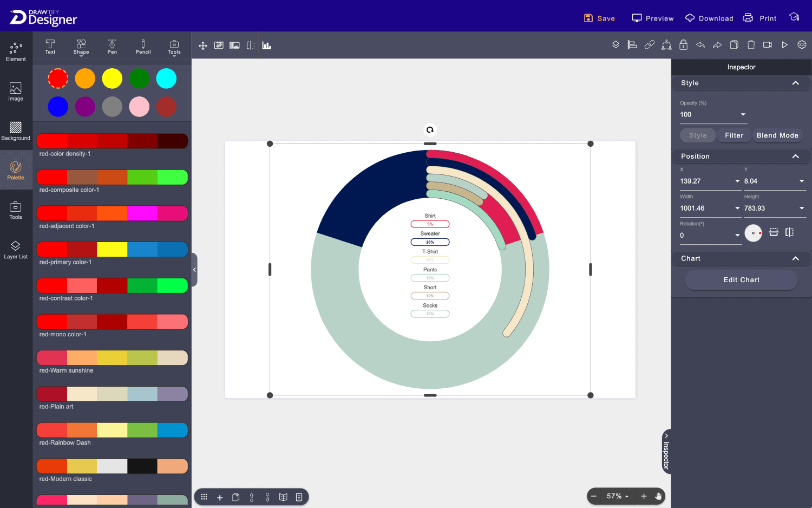The height and width of the screenshot is (508, 812).
Task: Pick the cyan color swatch
Action: pyautogui.click(x=166, y=79)
